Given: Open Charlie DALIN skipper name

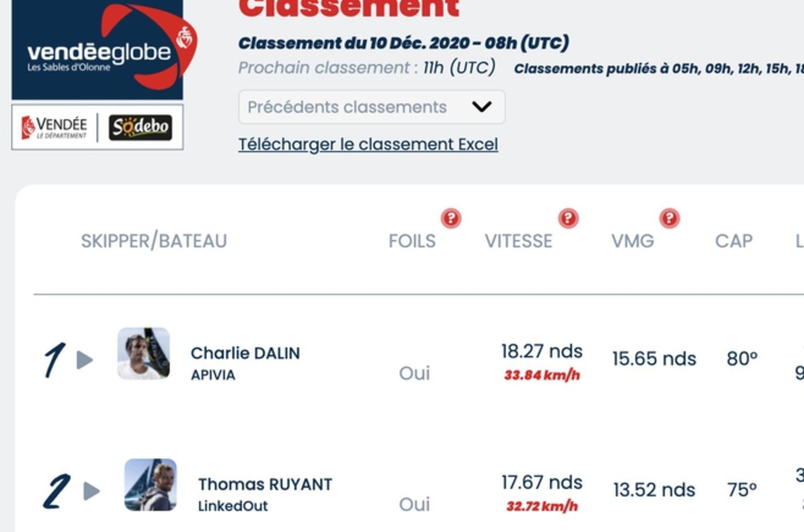Looking at the screenshot, I should (x=245, y=353).
